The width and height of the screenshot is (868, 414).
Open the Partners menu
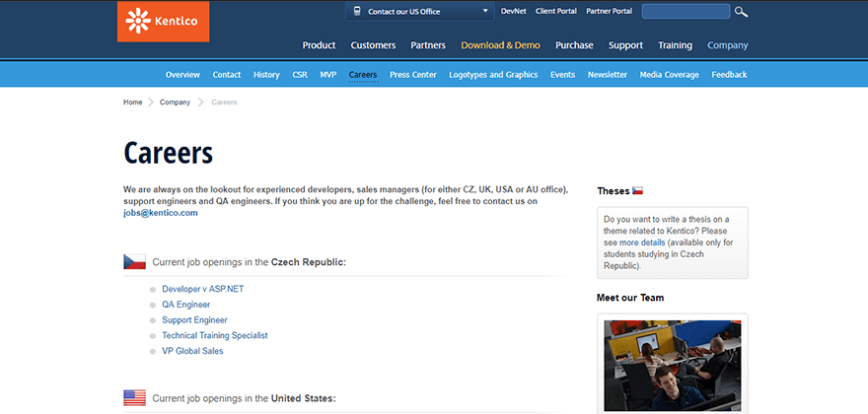pyautogui.click(x=428, y=45)
